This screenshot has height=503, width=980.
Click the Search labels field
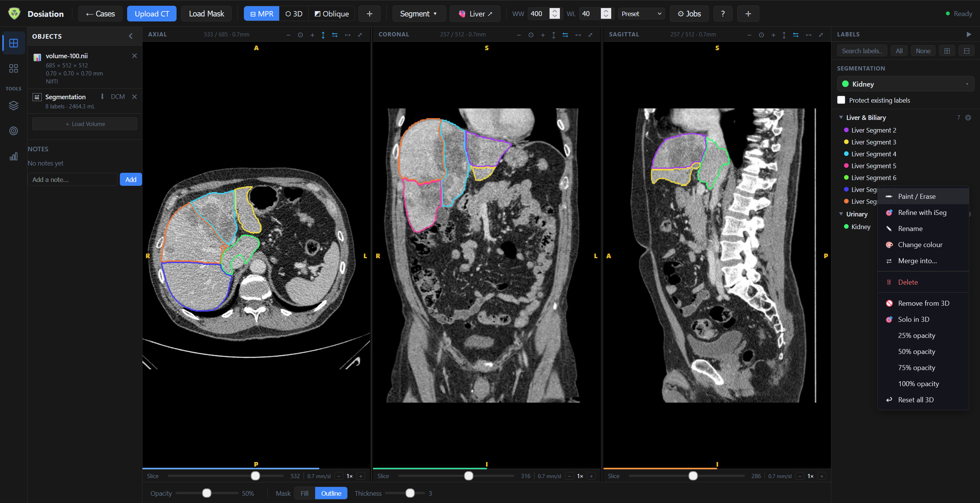(862, 51)
